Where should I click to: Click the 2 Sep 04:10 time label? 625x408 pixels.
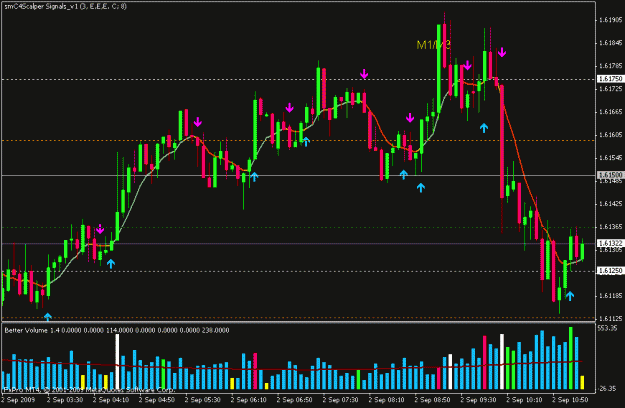tap(111, 400)
